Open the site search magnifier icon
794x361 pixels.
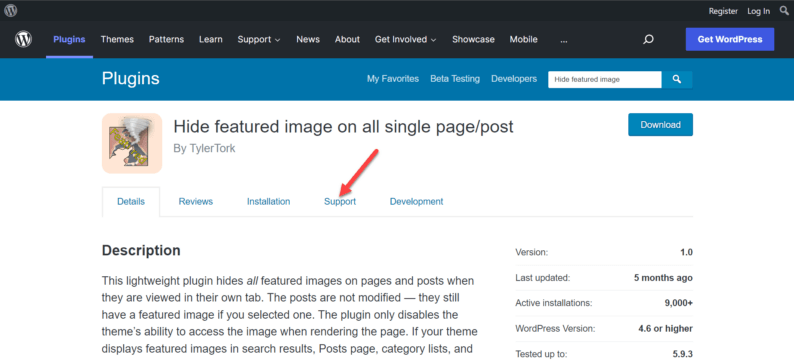(648, 39)
